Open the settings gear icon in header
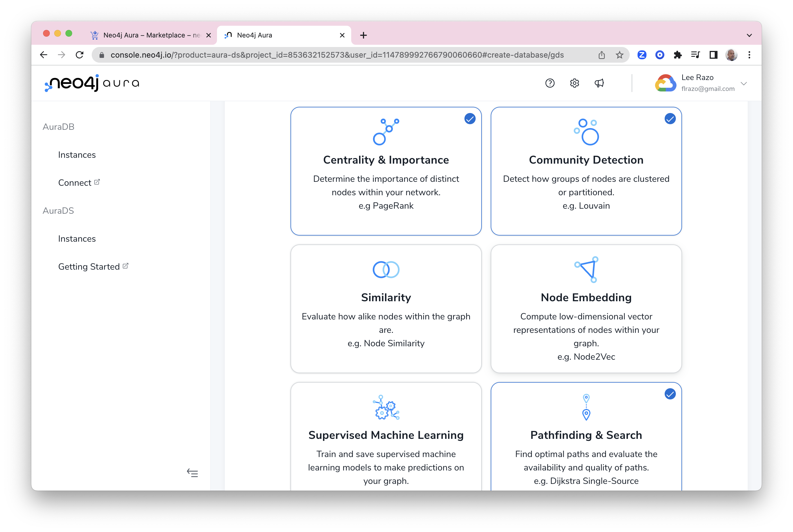 coord(574,83)
